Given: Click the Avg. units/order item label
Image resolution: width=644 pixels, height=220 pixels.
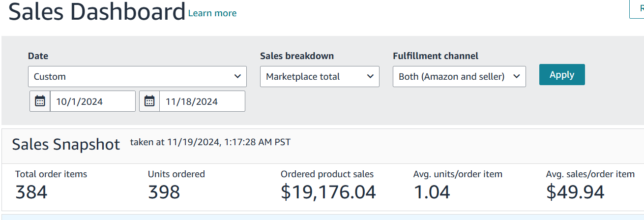Looking at the screenshot, I should coord(458,174).
